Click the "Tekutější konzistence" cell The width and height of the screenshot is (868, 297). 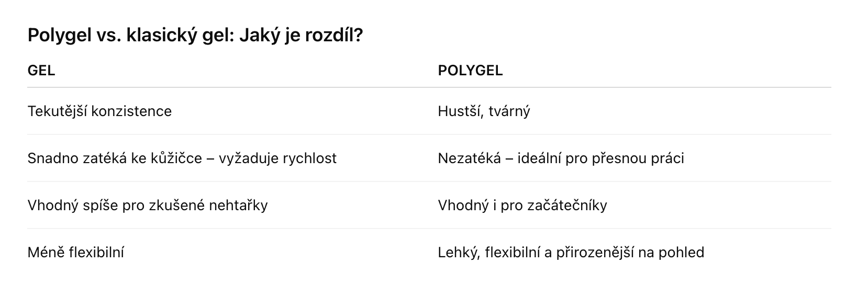click(x=99, y=111)
